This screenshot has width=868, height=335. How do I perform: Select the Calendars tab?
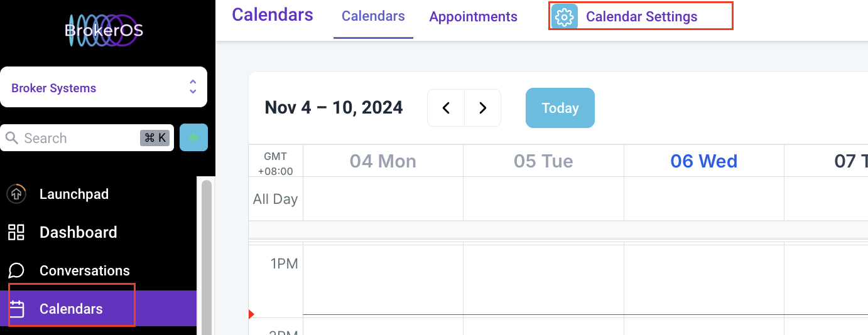coord(373,16)
